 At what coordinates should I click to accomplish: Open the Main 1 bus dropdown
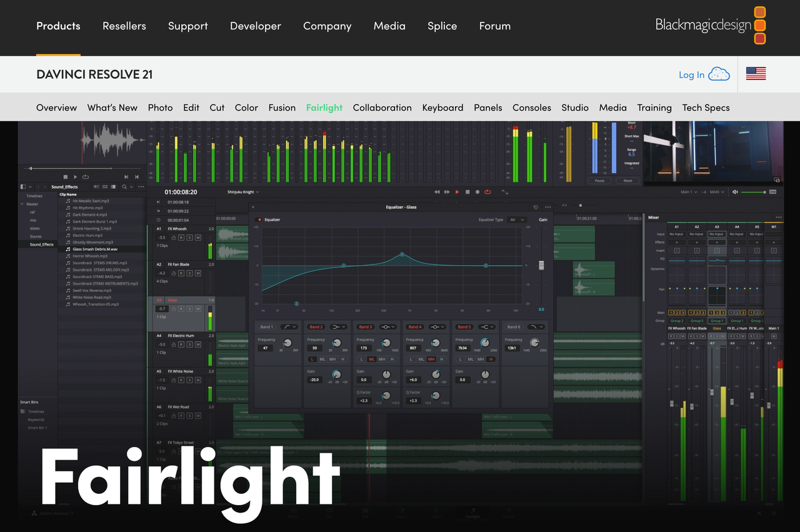[x=689, y=192]
